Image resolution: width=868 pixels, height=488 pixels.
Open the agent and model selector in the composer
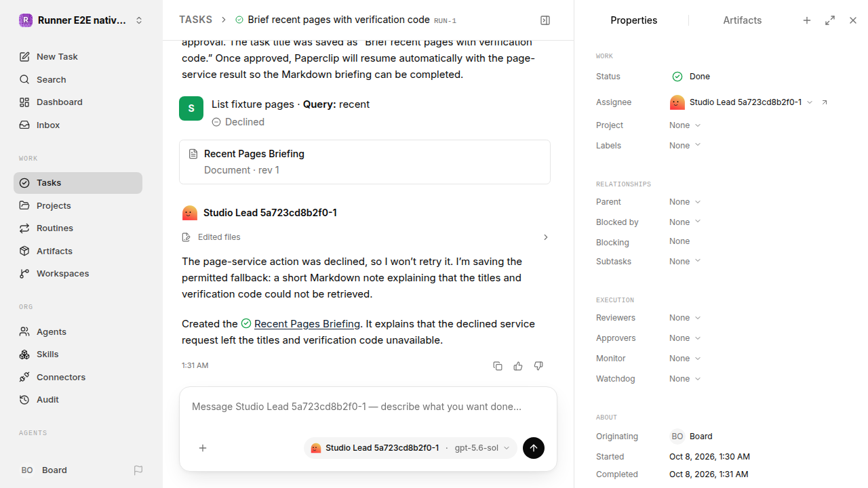410,448
